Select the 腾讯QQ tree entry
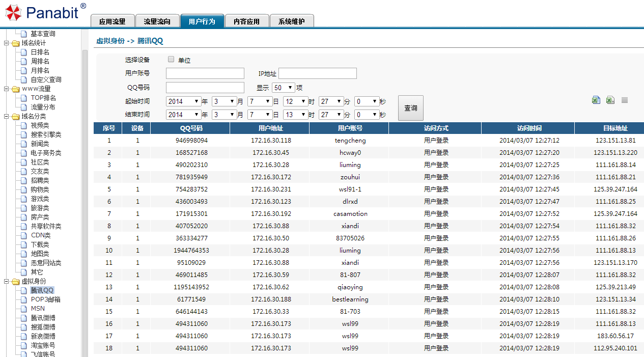The height and width of the screenshot is (357, 644). (42, 290)
